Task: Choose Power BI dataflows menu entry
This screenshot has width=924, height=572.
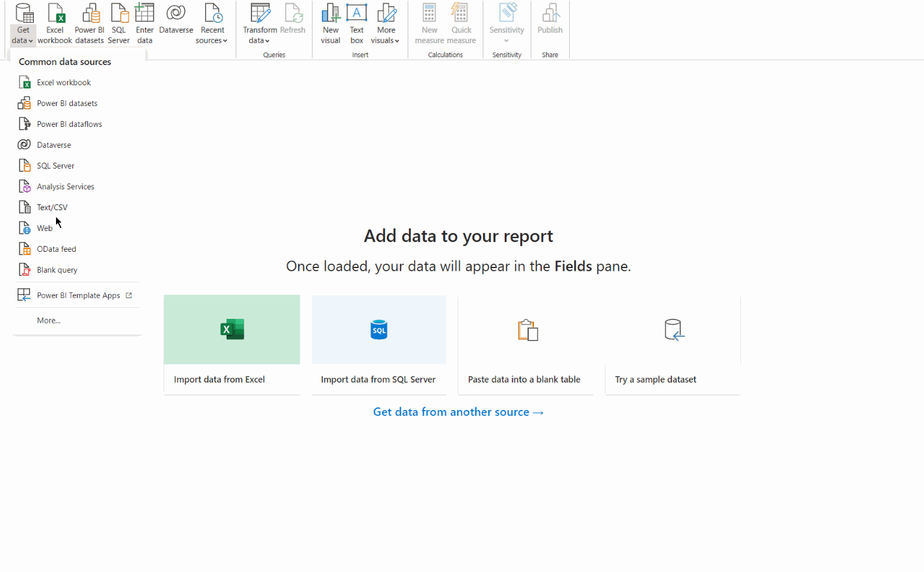Action: (x=77, y=124)
